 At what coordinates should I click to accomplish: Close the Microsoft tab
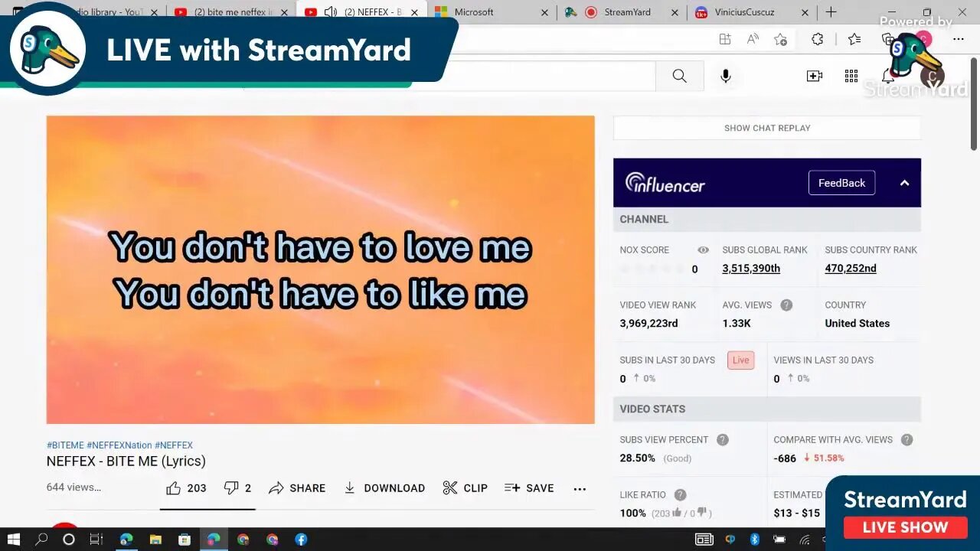(545, 12)
